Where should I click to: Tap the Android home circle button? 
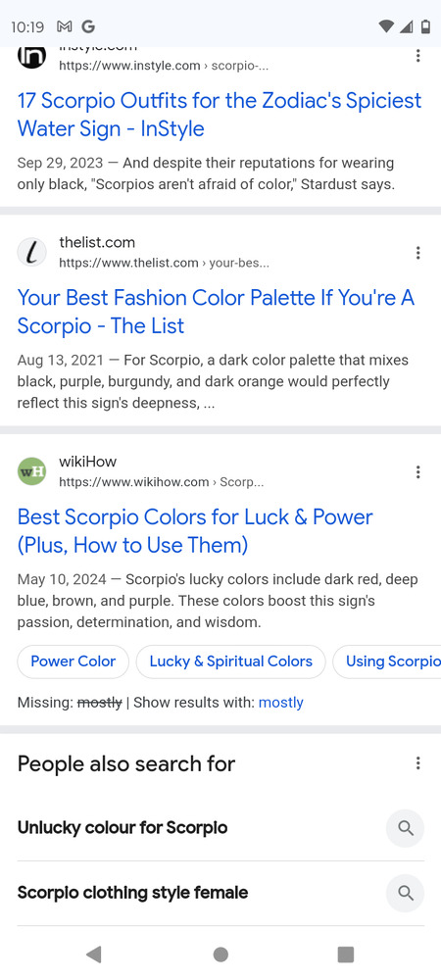pos(220,954)
